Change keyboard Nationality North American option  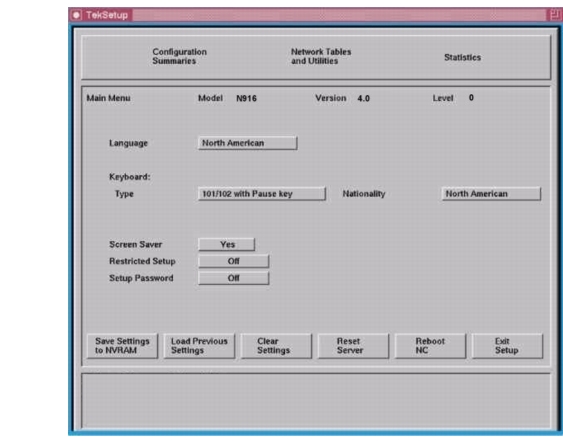point(491,194)
